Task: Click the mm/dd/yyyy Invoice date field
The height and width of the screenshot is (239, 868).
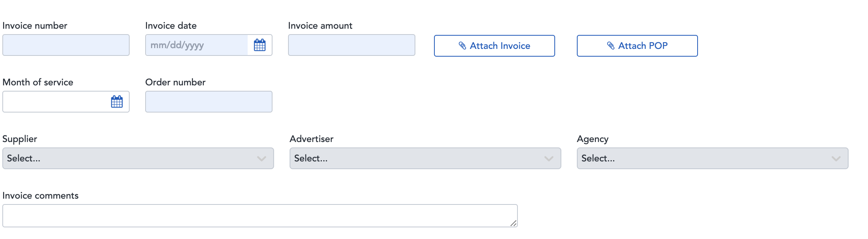Action: point(194,45)
